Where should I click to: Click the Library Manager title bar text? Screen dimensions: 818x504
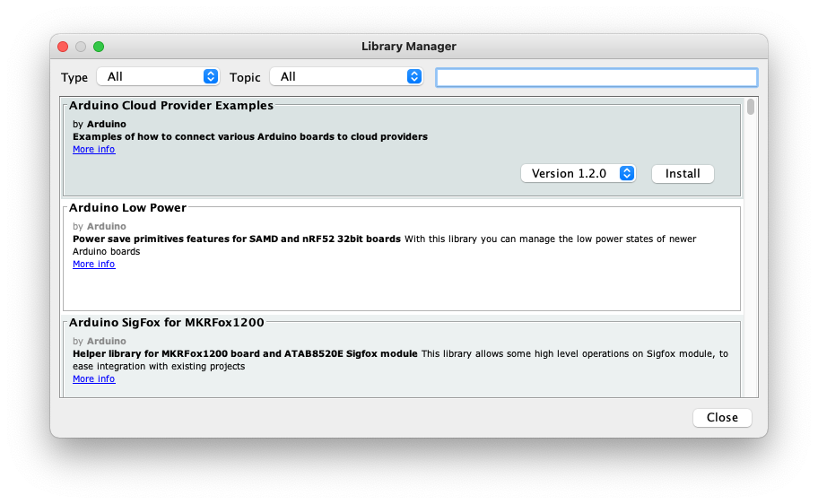pyautogui.click(x=408, y=47)
